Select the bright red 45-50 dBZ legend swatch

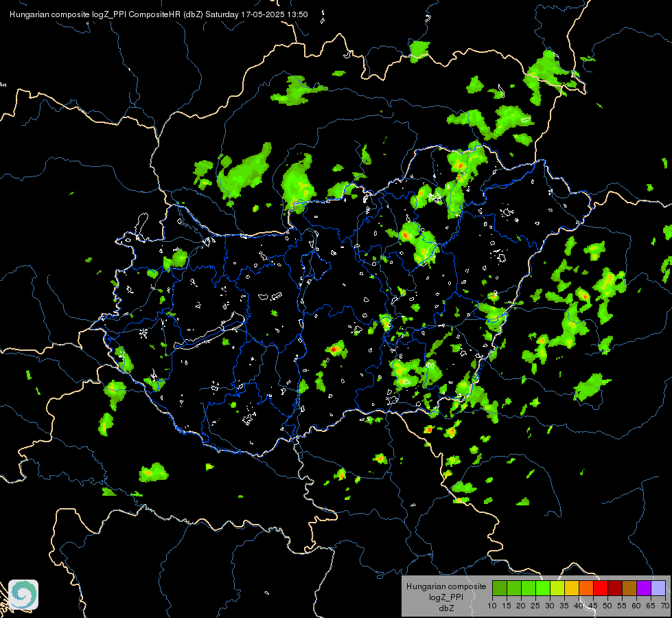601,588
